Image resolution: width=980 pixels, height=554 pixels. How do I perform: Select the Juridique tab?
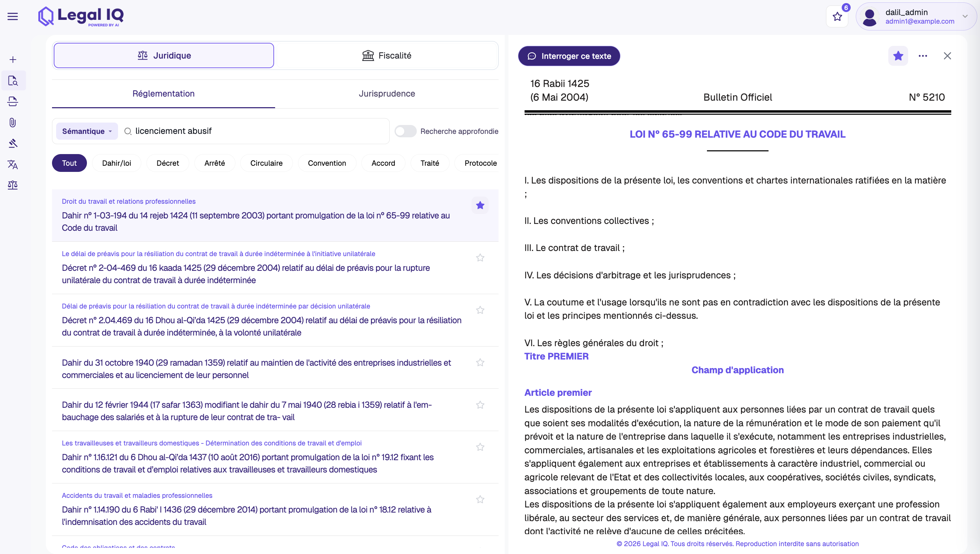tap(164, 55)
